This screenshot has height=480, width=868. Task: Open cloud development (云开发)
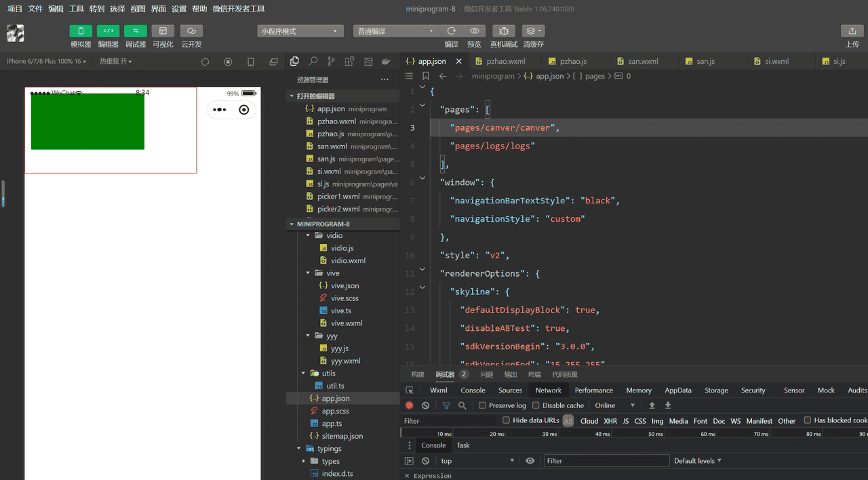pyautogui.click(x=191, y=31)
